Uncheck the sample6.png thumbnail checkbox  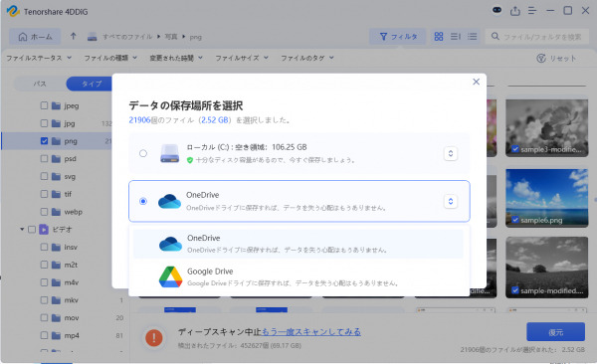(515, 220)
